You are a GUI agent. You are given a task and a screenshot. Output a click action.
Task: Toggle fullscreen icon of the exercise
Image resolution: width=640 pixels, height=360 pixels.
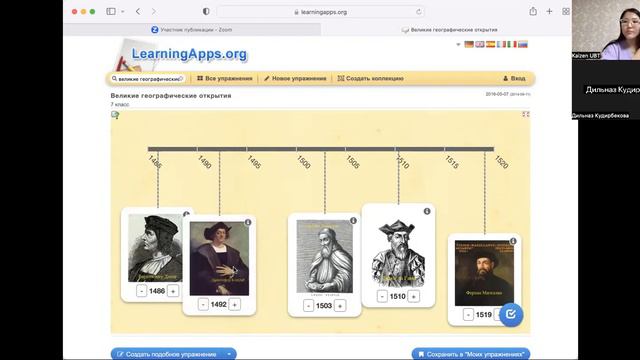(x=526, y=115)
